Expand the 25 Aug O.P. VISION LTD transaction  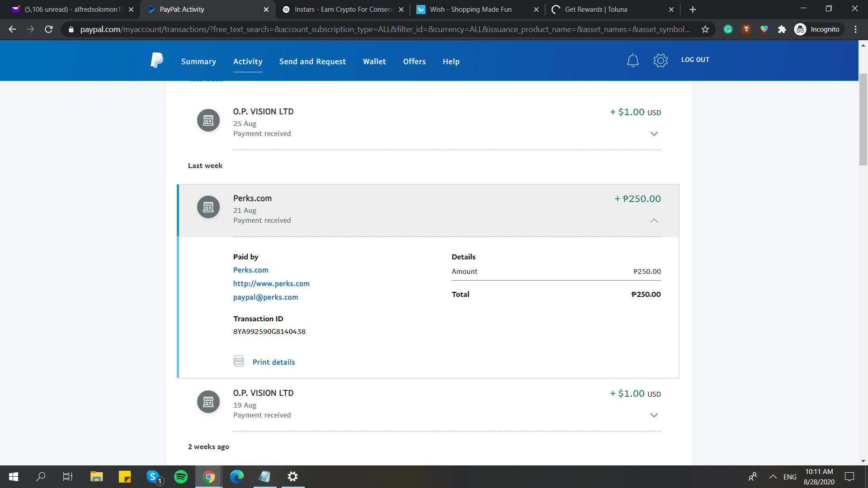click(654, 134)
